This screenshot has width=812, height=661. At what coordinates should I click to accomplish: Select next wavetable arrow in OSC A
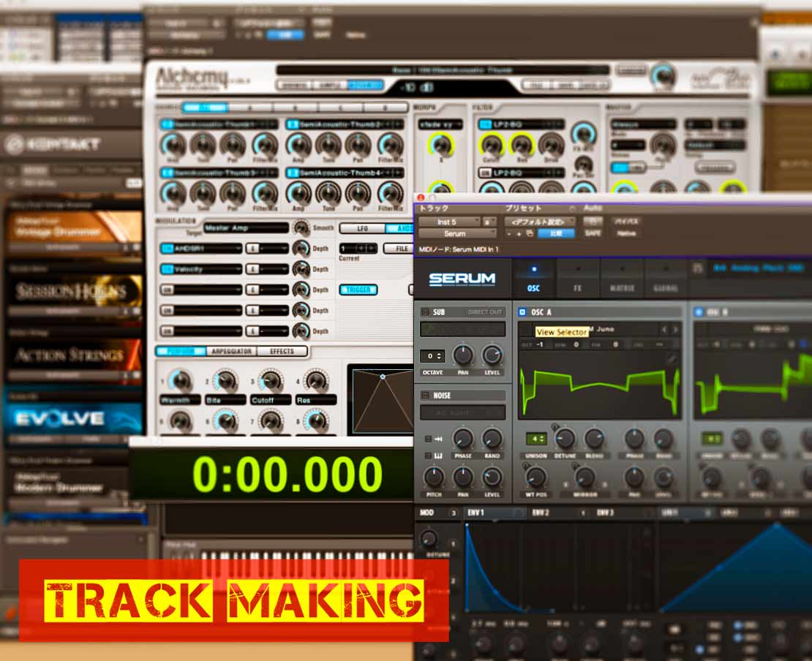675,329
